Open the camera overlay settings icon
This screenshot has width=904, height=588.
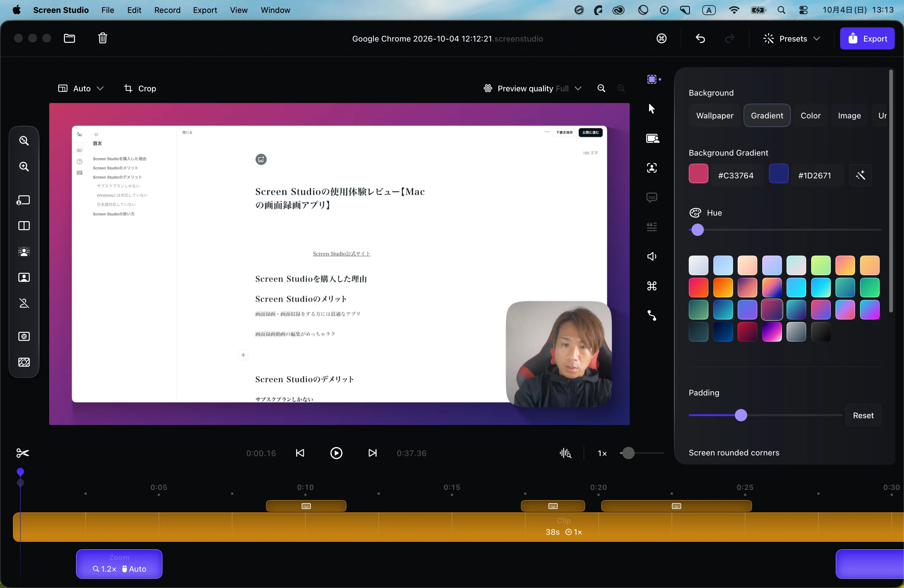(652, 138)
